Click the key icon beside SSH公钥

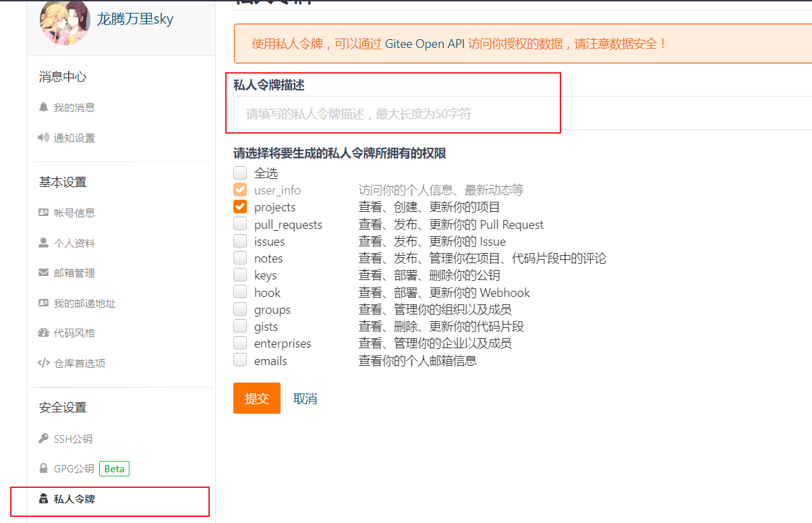pyautogui.click(x=44, y=439)
